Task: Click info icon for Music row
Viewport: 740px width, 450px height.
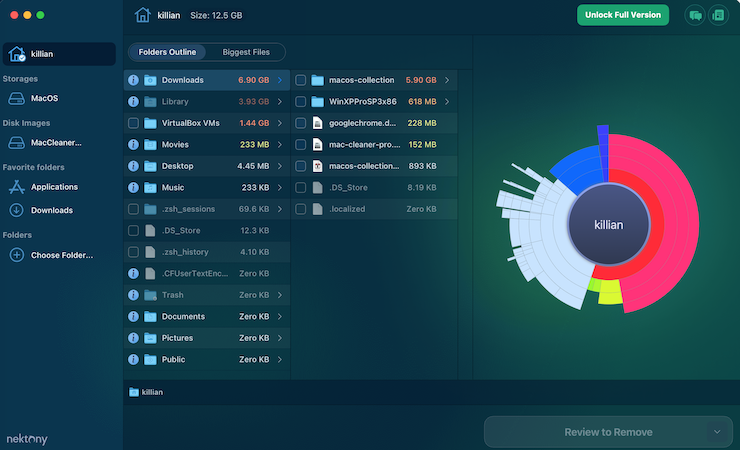Action: [x=134, y=187]
